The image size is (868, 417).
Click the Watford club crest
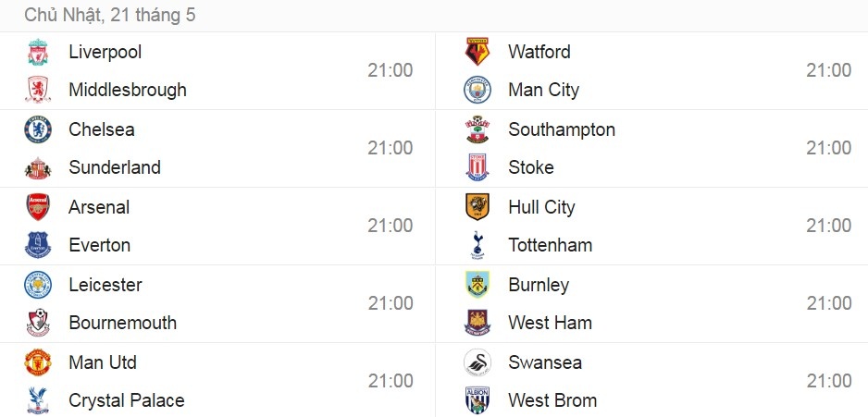tap(477, 52)
